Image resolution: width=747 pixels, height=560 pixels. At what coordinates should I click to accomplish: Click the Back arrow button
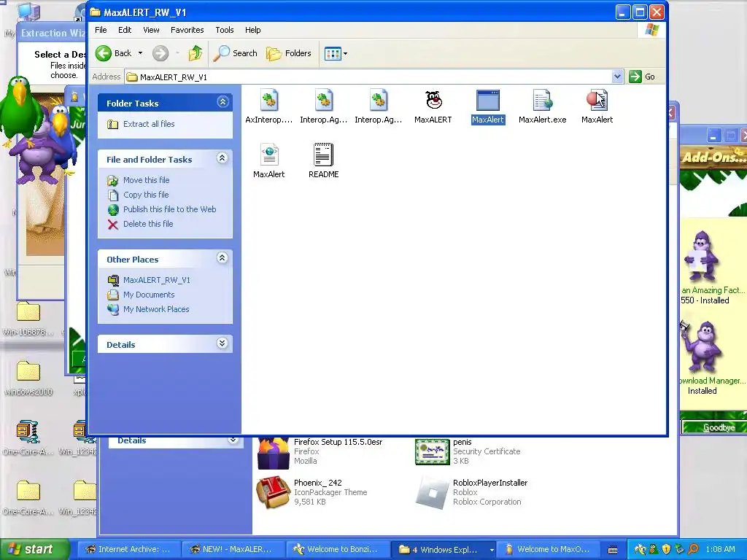coord(114,53)
